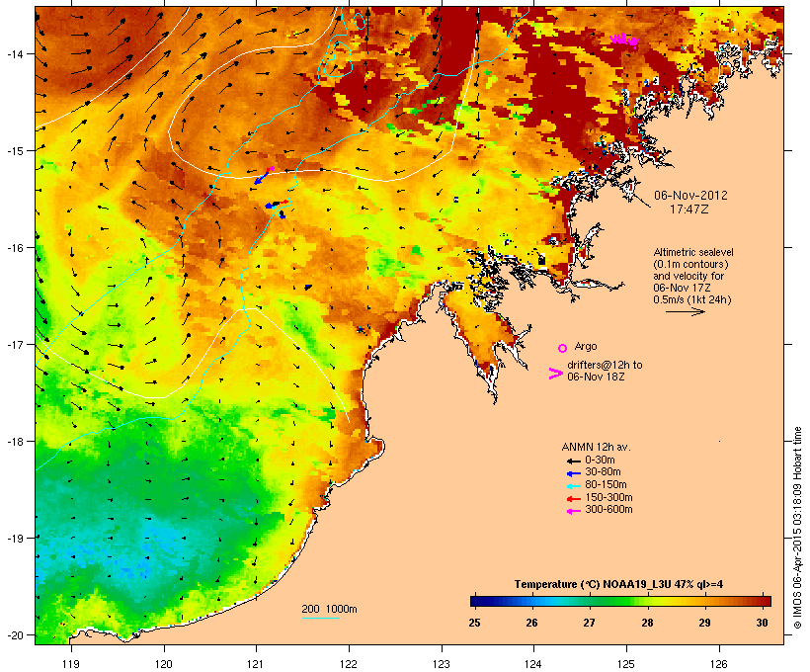Screen dimensions: 810x672
Task: Click the longitude axis label 124
Action: [x=533, y=664]
